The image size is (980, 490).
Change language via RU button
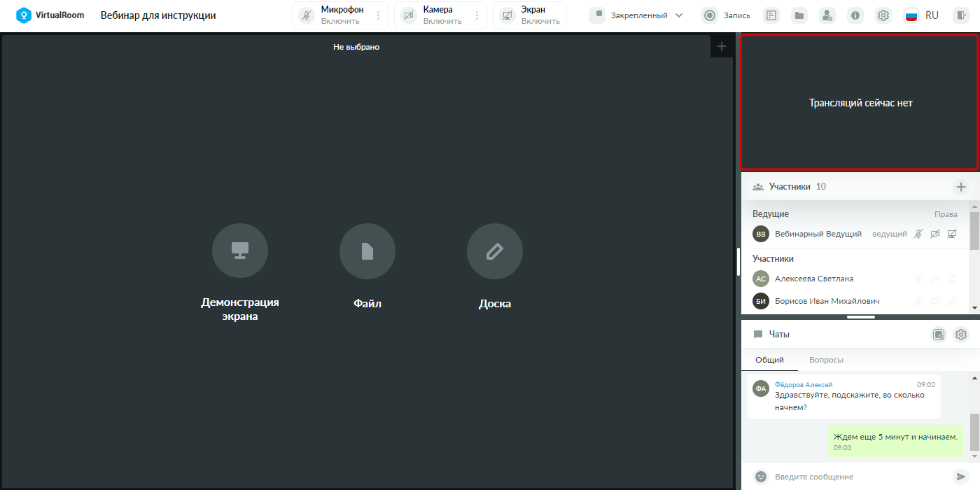click(x=922, y=15)
